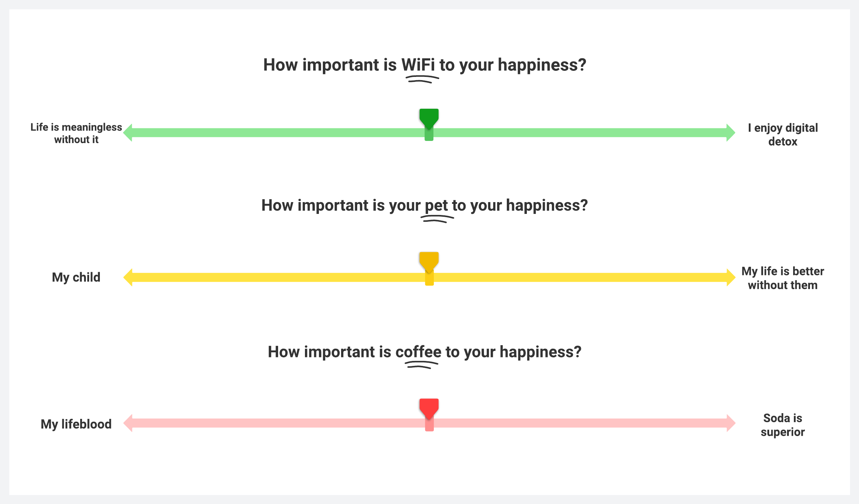
Task: Click the pet happiness question heading
Action: click(x=424, y=205)
